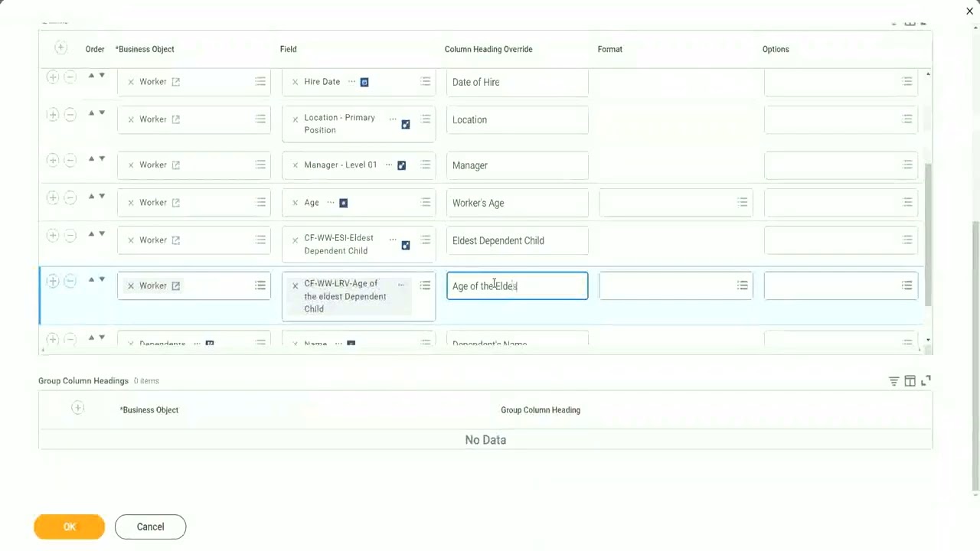Remove Worker from Hire Date row business object

[x=131, y=82]
